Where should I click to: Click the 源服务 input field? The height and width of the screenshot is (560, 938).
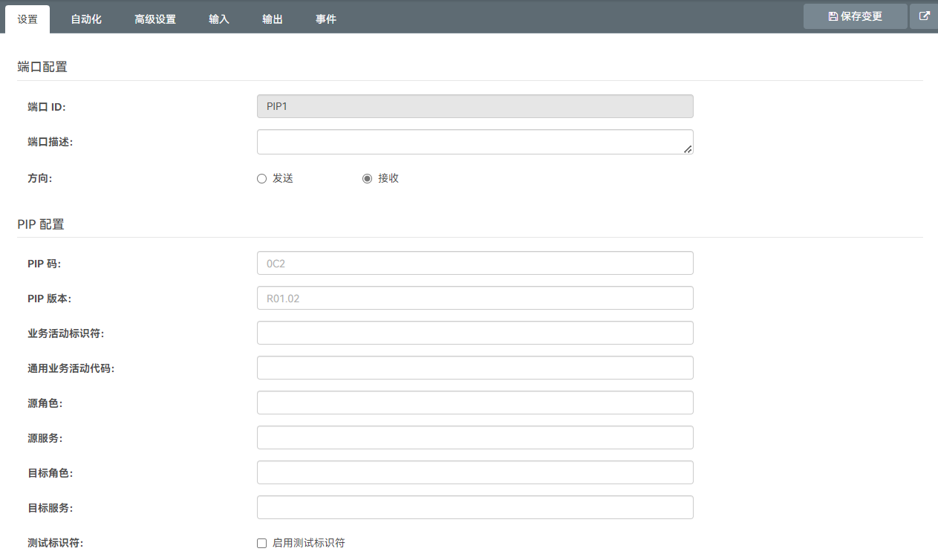475,437
